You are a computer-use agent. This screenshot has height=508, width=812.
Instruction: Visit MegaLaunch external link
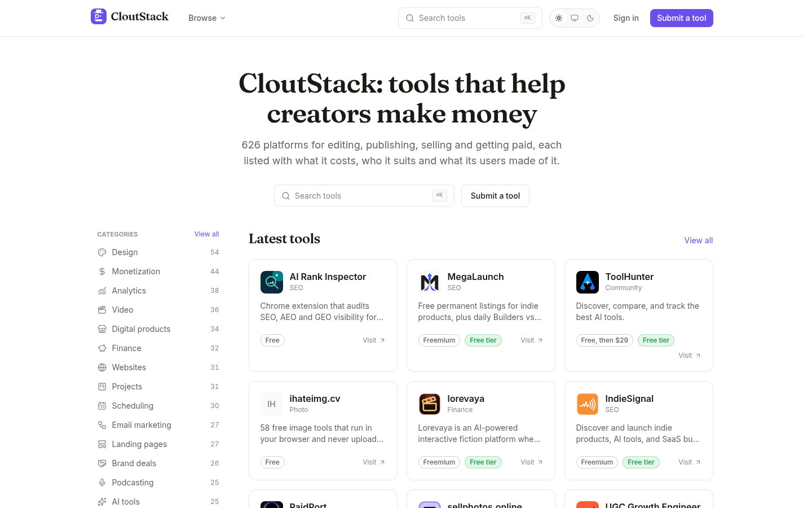tap(532, 340)
